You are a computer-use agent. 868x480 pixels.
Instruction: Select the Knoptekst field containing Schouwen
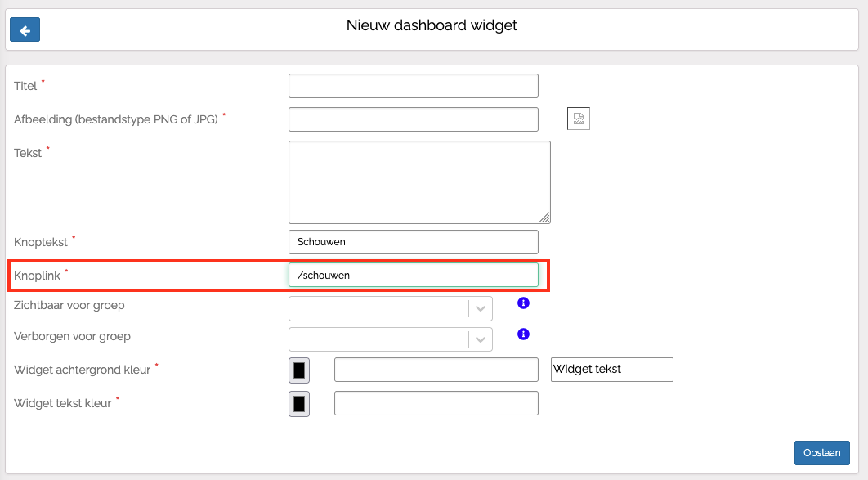tap(413, 242)
